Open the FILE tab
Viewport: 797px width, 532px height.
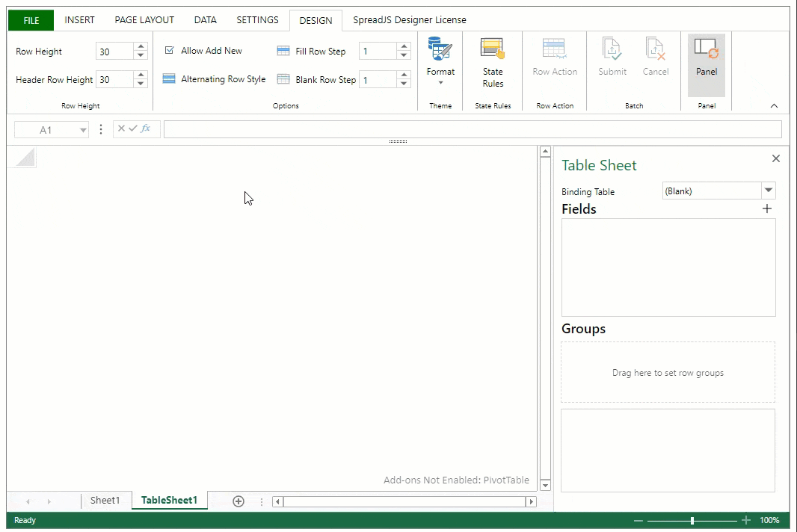(31, 20)
